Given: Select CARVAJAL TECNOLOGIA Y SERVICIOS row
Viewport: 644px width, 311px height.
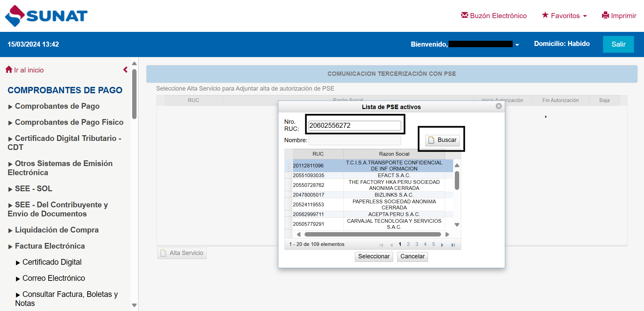Looking at the screenshot, I should pyautogui.click(x=369, y=224).
